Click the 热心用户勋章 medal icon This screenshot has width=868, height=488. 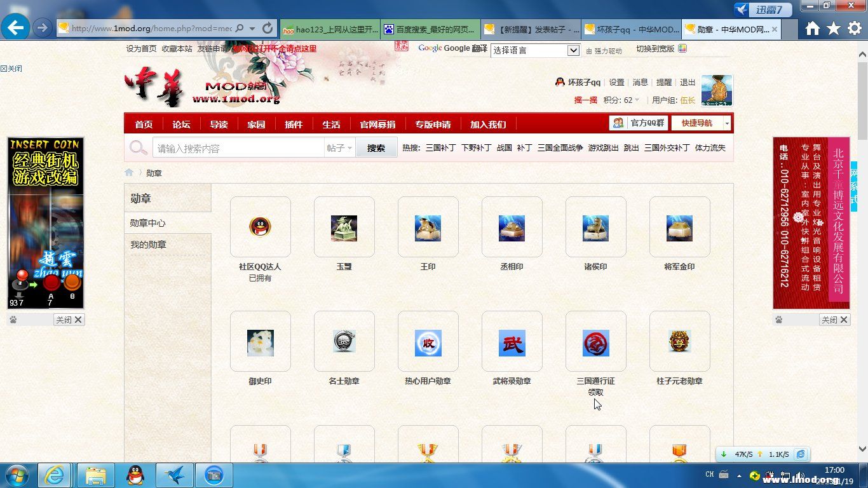coord(428,343)
